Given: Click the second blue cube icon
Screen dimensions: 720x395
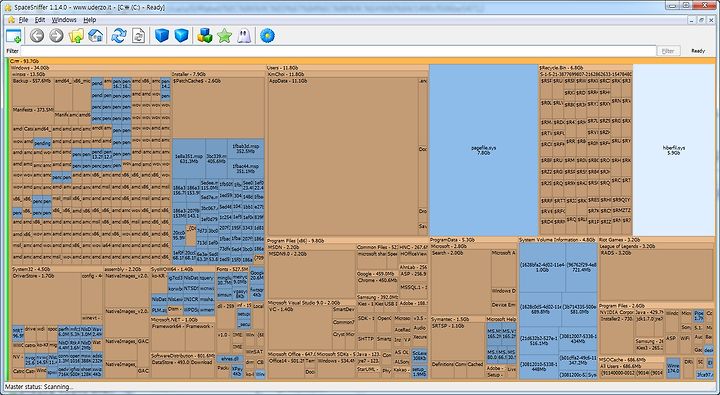Looking at the screenshot, I should coord(181,35).
